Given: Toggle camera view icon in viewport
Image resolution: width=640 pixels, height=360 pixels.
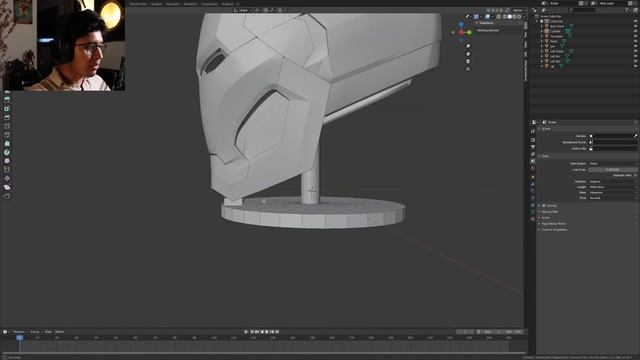Looking at the screenshot, I should 468,61.
